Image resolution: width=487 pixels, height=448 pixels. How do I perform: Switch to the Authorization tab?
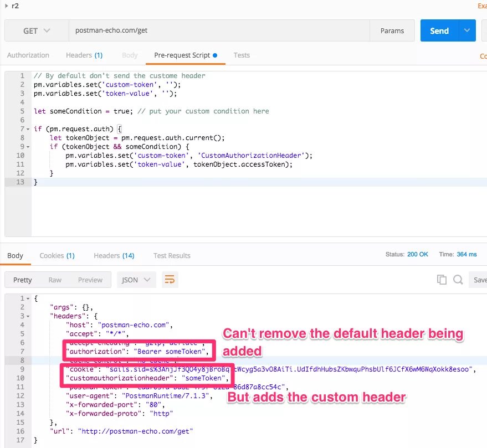(28, 55)
